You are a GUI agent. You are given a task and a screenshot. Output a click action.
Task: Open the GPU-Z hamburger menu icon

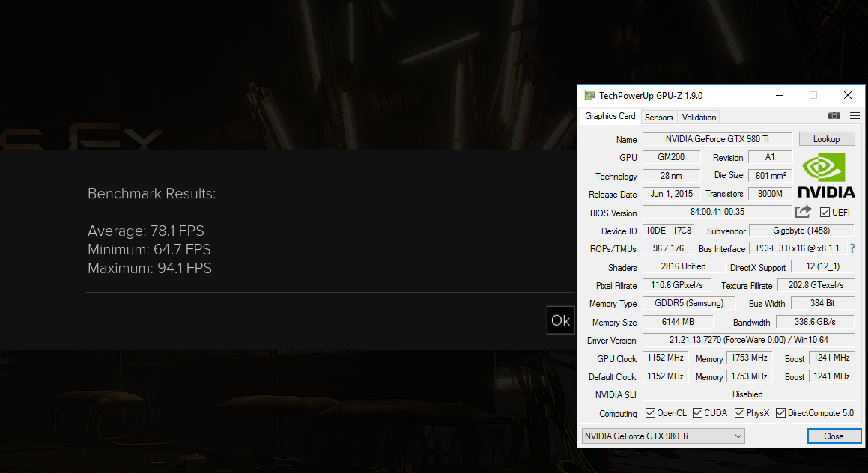click(x=855, y=115)
